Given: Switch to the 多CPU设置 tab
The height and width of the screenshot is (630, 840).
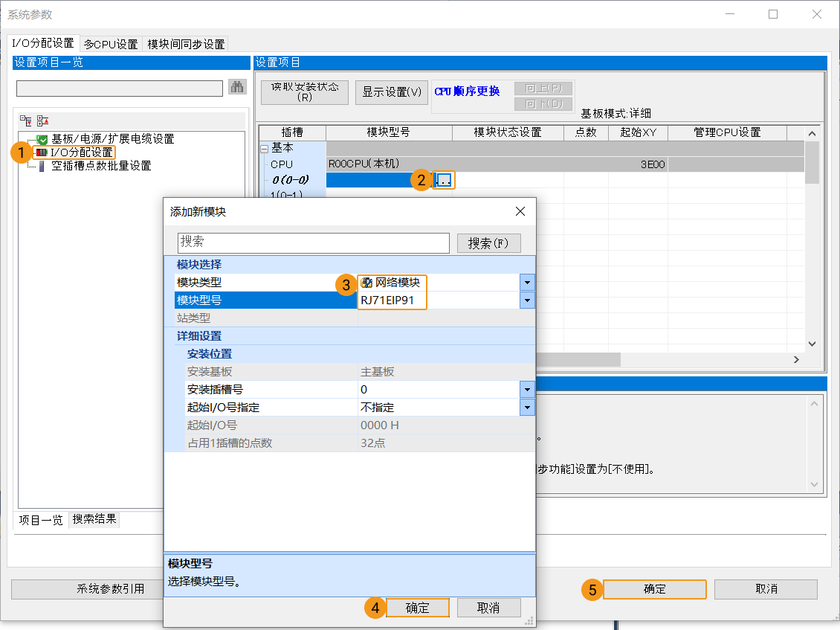Looking at the screenshot, I should pyautogui.click(x=111, y=44).
